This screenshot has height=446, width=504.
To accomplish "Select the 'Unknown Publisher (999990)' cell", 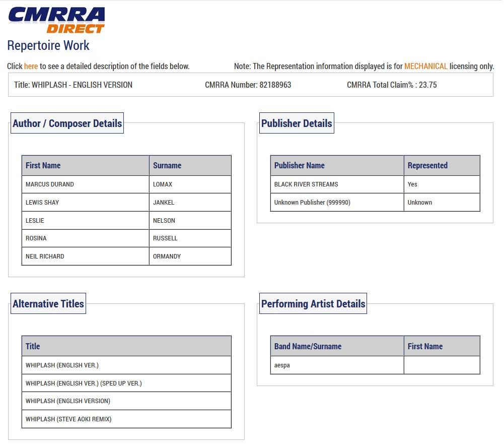I will click(x=337, y=203).
